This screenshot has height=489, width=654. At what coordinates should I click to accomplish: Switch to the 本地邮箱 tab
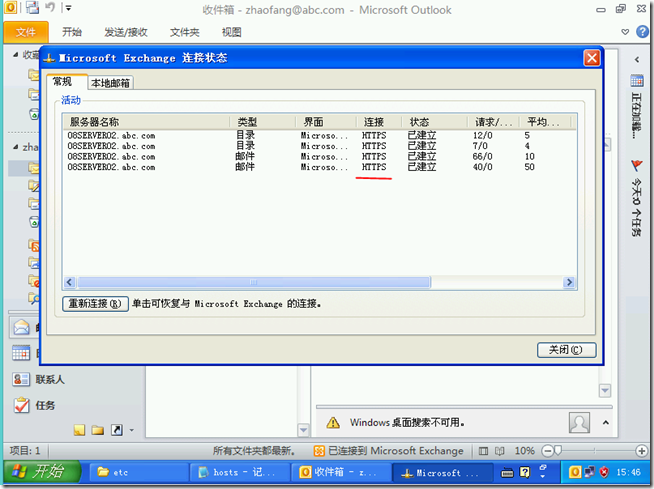pos(111,83)
